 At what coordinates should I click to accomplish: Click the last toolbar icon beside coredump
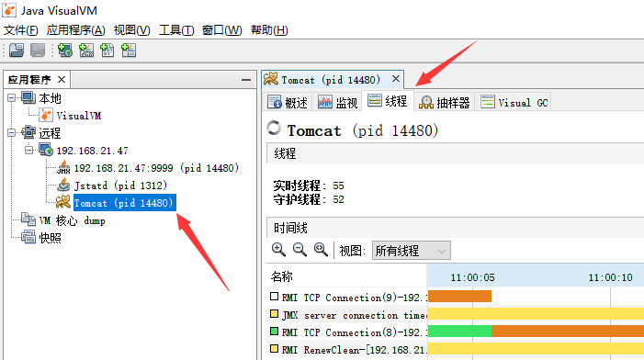tap(129, 51)
